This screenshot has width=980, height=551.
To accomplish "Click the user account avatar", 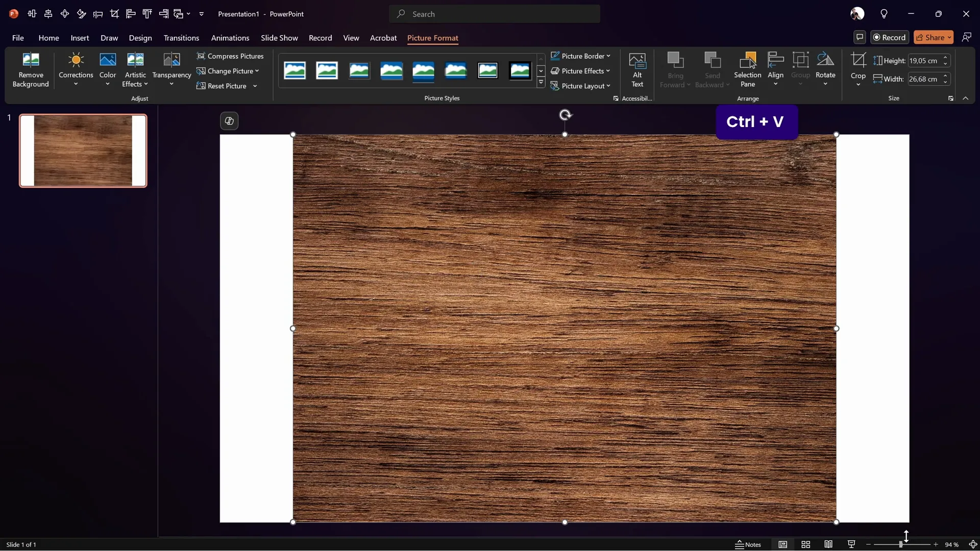I will [x=857, y=14].
